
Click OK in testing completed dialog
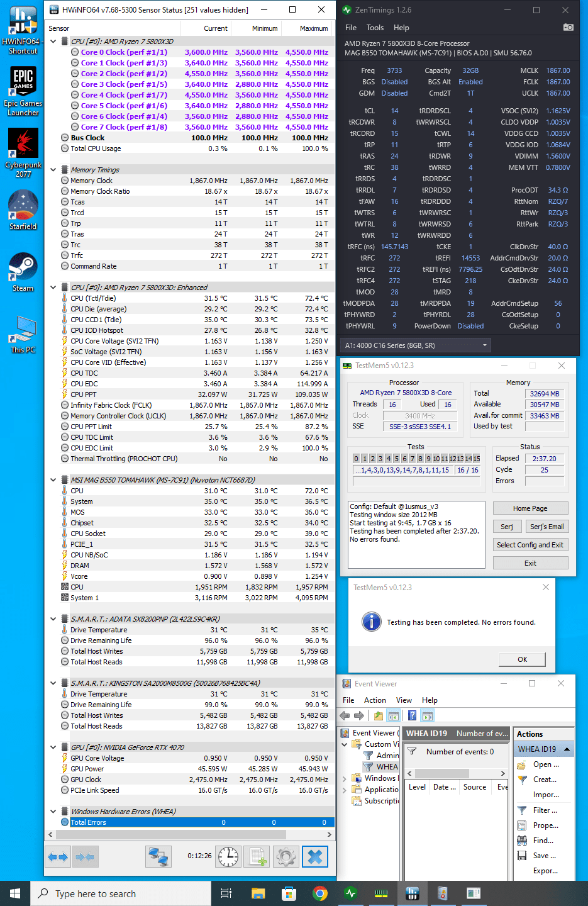pyautogui.click(x=522, y=659)
